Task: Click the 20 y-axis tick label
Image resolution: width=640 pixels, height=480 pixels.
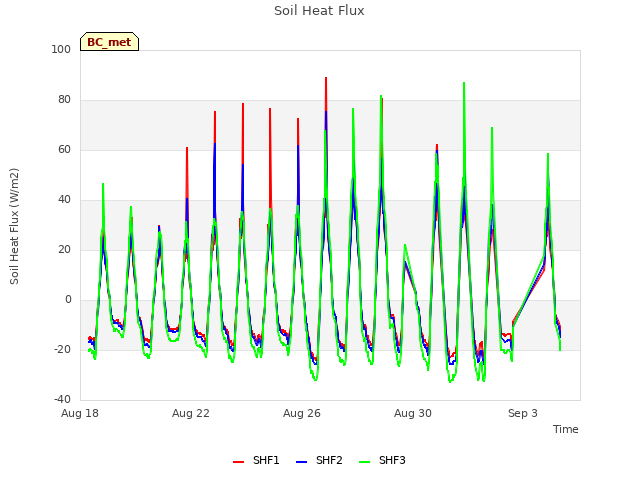Action: click(64, 249)
